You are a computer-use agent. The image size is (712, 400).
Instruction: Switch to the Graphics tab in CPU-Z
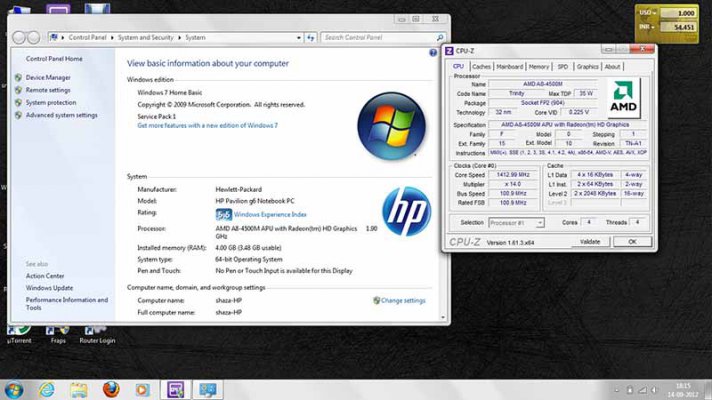click(587, 67)
